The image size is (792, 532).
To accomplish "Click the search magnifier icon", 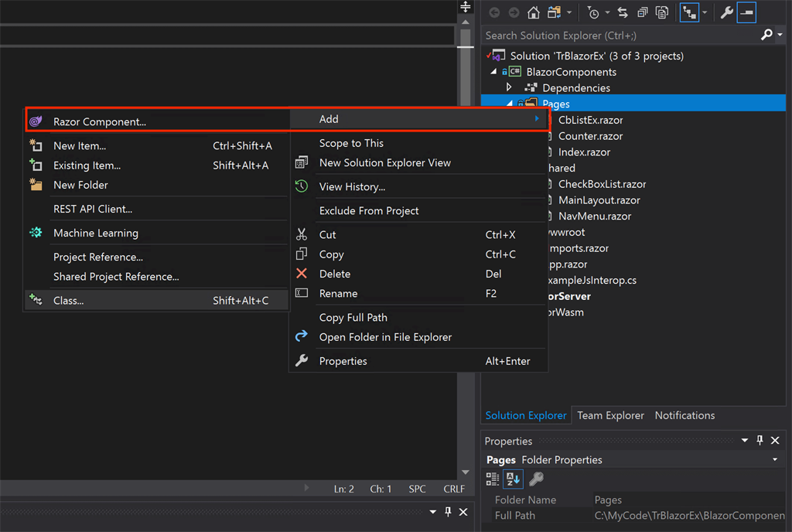I will pos(768,35).
